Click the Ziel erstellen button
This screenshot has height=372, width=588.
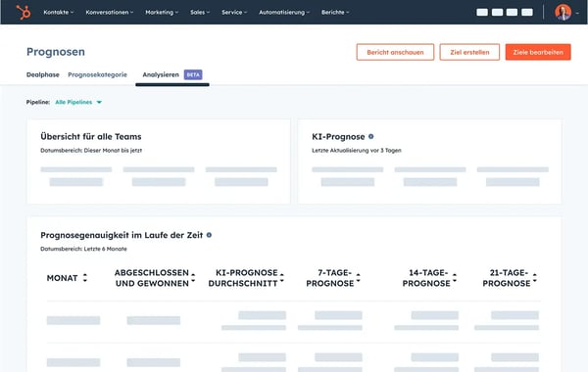pos(469,52)
